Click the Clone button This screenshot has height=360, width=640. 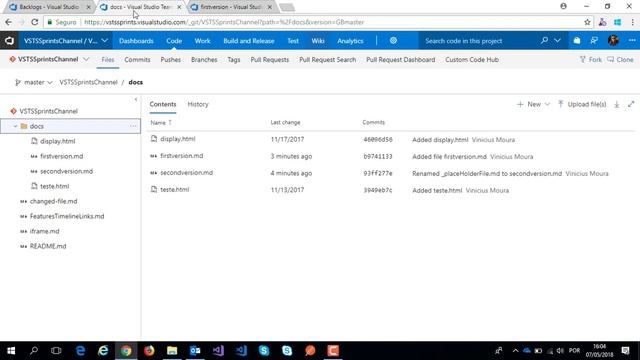[x=620, y=60]
